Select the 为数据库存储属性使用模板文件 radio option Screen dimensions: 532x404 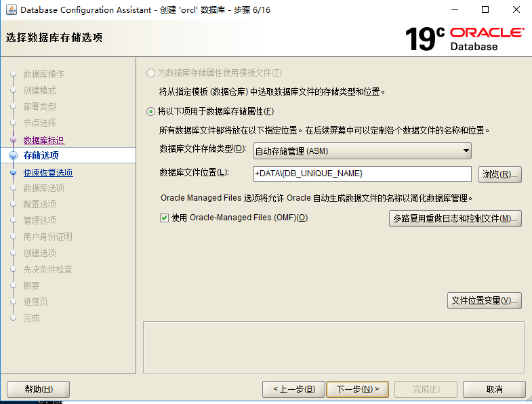click(150, 73)
